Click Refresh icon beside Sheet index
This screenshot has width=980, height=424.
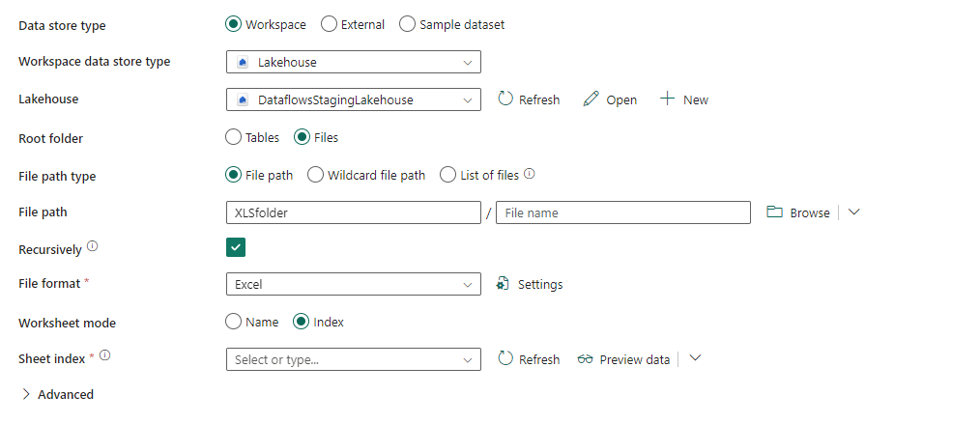[x=505, y=358]
